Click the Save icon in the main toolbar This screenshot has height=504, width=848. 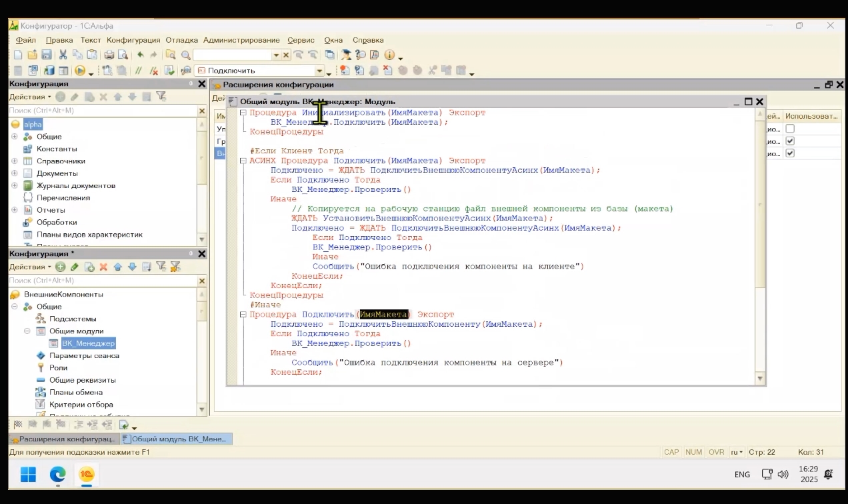[47, 55]
